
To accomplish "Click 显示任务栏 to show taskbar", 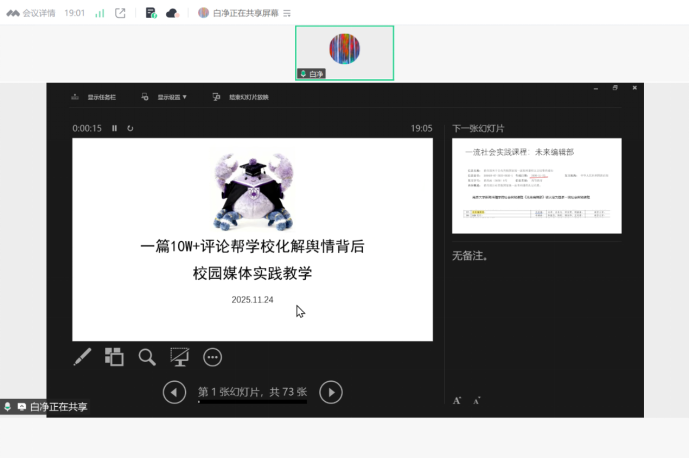I will (95, 97).
